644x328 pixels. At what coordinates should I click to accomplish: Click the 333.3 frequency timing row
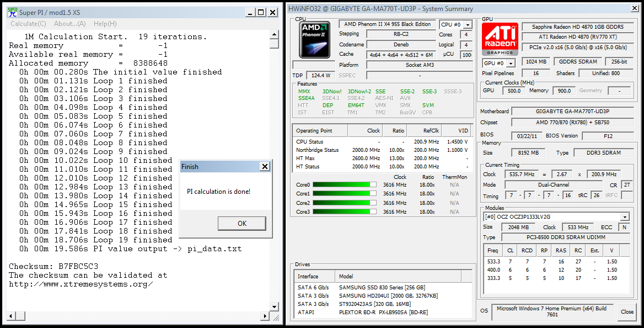pyautogui.click(x=557, y=278)
